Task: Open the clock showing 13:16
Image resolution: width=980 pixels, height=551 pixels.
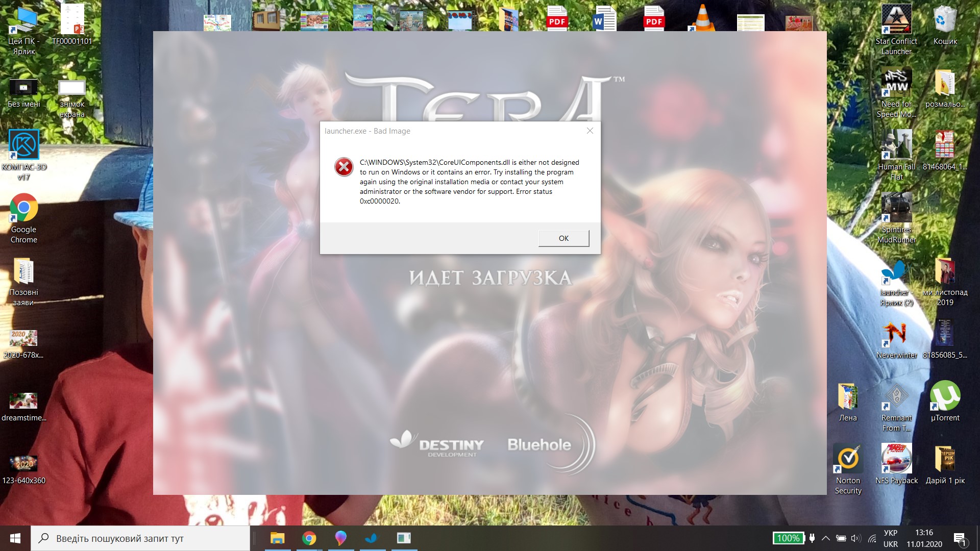Action: [x=924, y=538]
